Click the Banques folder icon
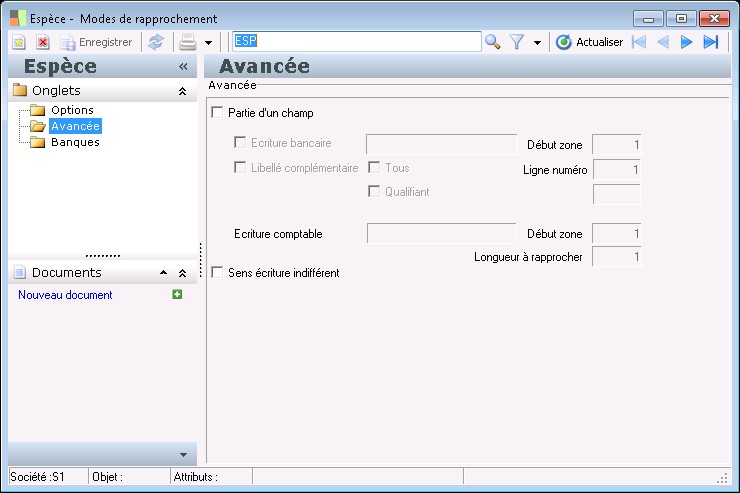Viewport: 740px width, 493px height. coord(37,142)
